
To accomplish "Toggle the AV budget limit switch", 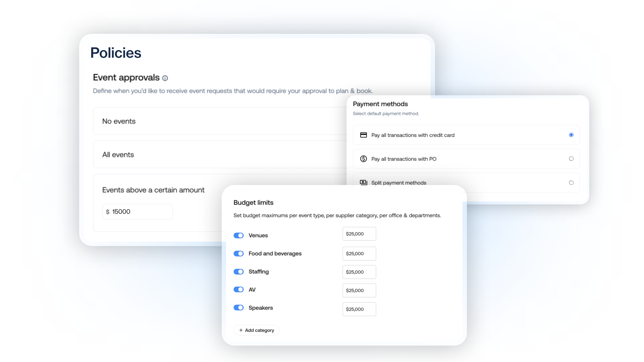I will pyautogui.click(x=238, y=290).
